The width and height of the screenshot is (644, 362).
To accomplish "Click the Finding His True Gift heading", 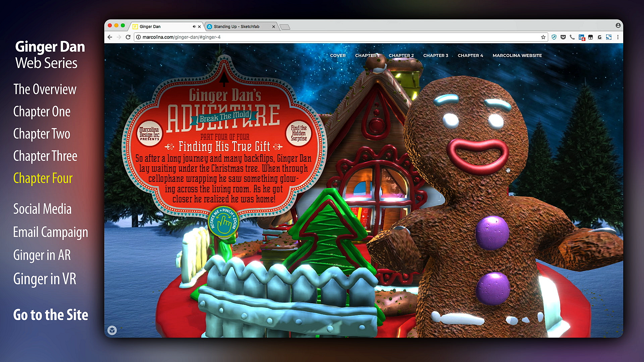I will tap(224, 146).
